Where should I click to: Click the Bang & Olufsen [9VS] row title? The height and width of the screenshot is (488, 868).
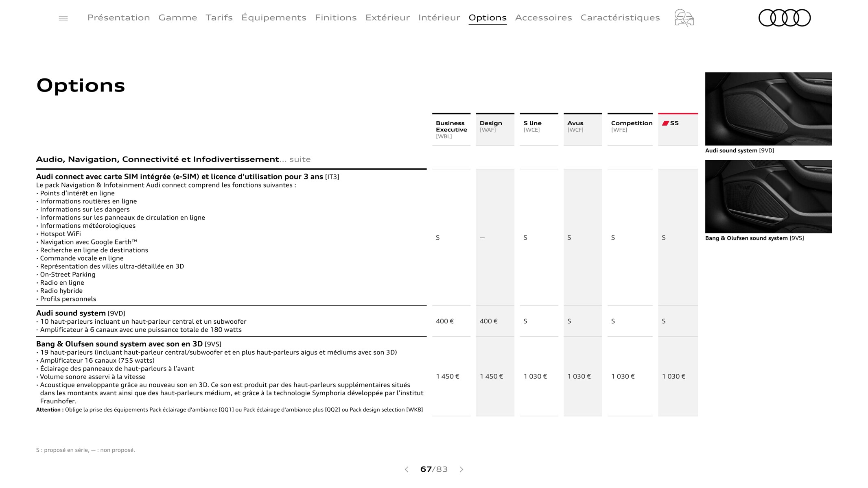[x=129, y=344]
